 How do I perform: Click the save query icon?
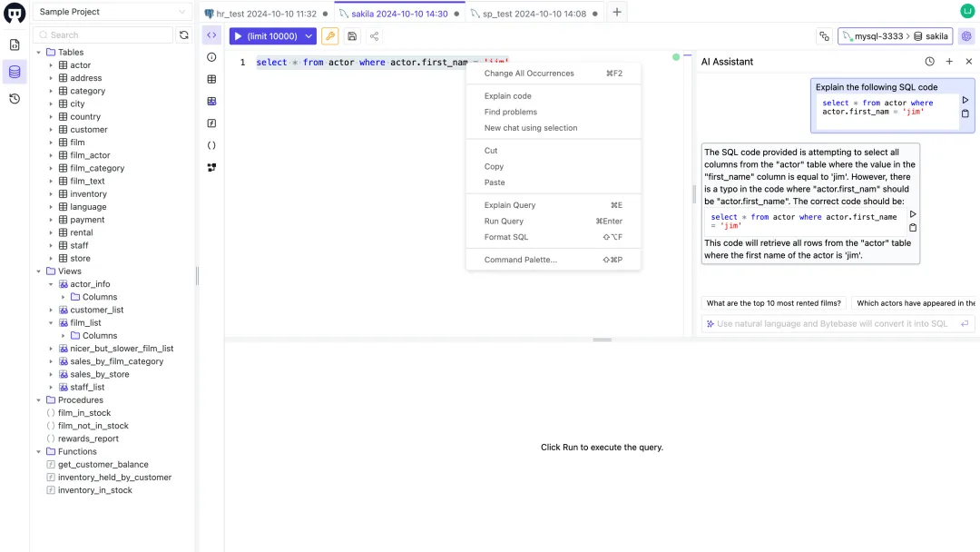coord(352,35)
